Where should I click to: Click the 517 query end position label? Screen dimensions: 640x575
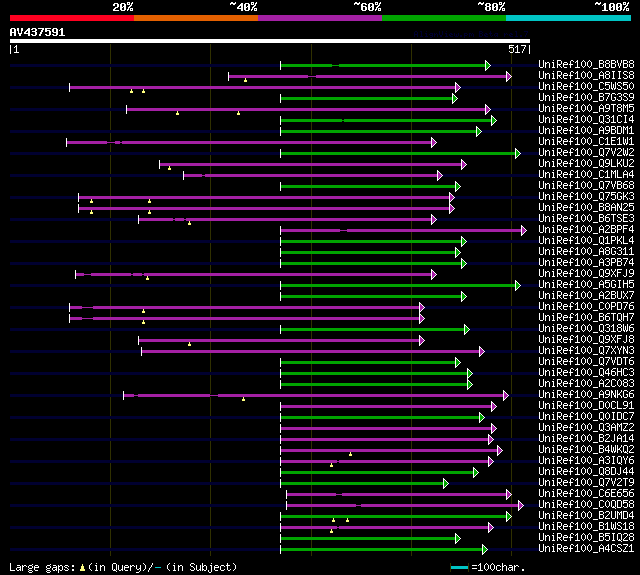517,49
